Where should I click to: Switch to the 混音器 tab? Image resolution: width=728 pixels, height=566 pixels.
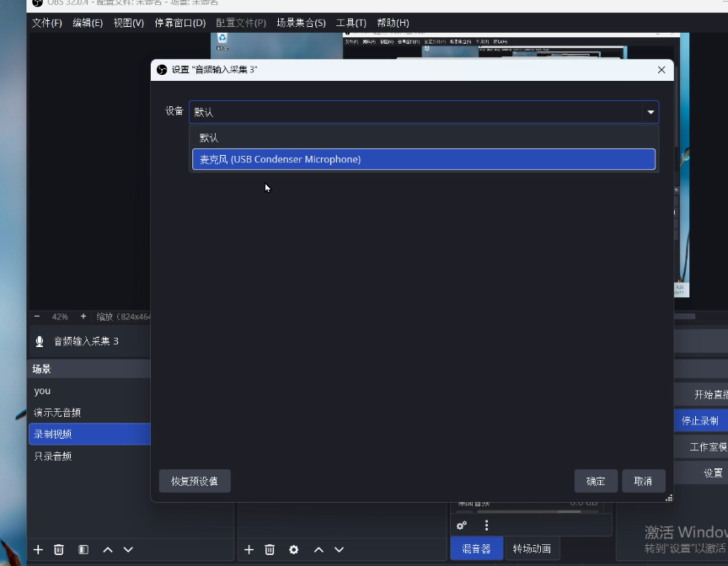coord(476,549)
